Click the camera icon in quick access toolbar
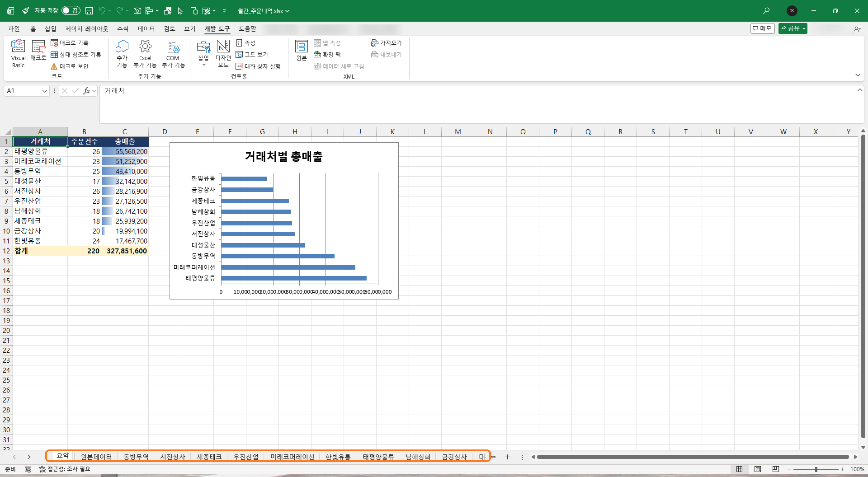 click(x=137, y=10)
